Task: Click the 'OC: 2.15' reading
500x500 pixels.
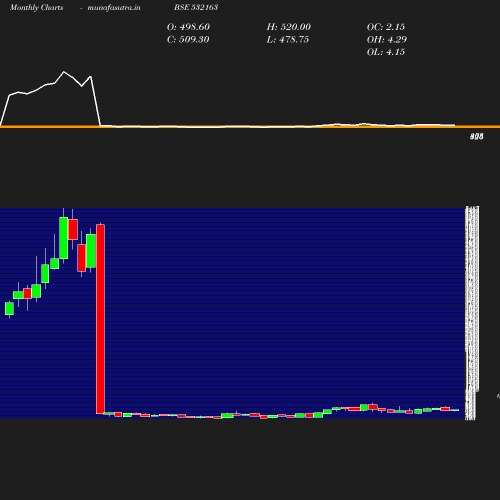Action: coord(386,27)
